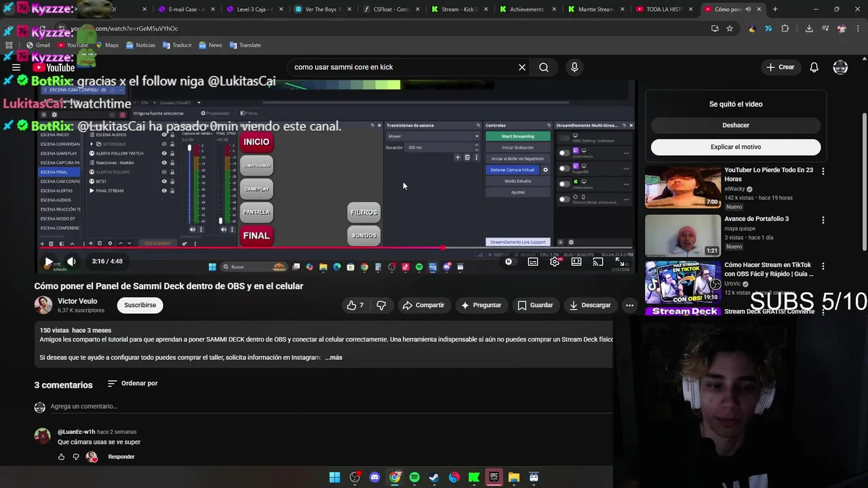868x488 pixels.
Task: Open File Explorer from the taskbar
Action: point(514,477)
